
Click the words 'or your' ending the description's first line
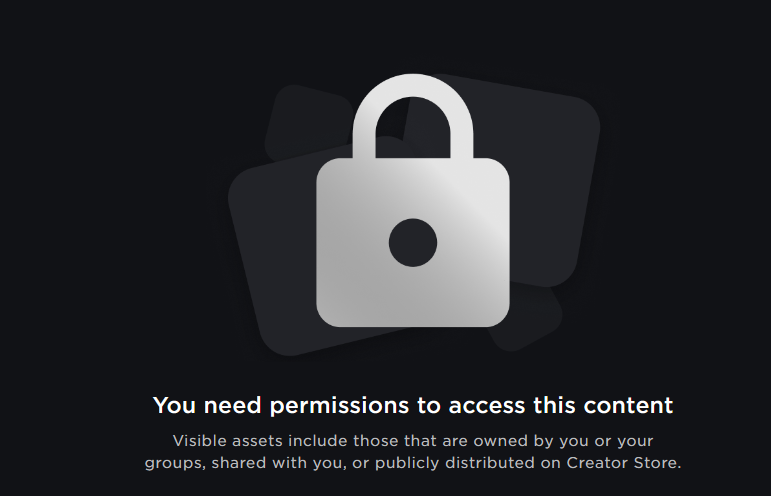(x=624, y=441)
